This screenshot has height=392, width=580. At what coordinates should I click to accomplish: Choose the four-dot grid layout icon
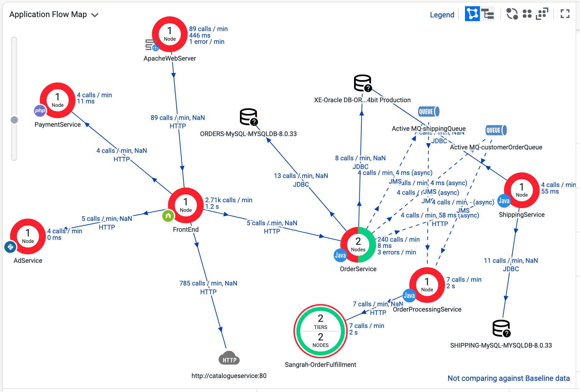527,14
